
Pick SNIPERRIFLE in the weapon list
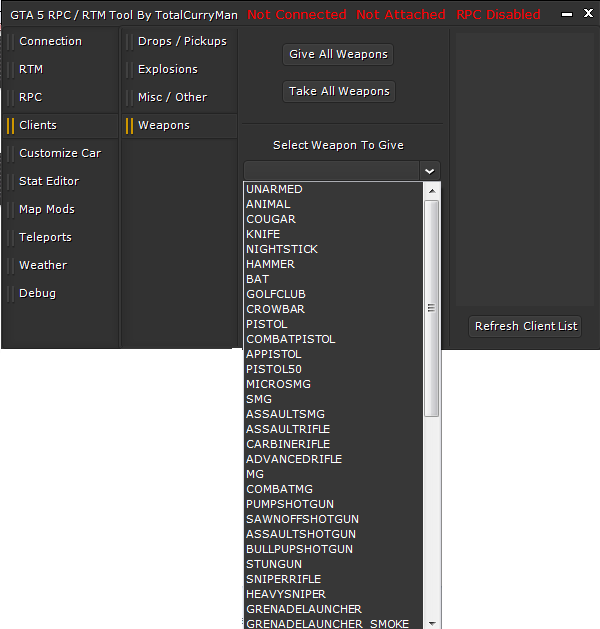click(284, 579)
